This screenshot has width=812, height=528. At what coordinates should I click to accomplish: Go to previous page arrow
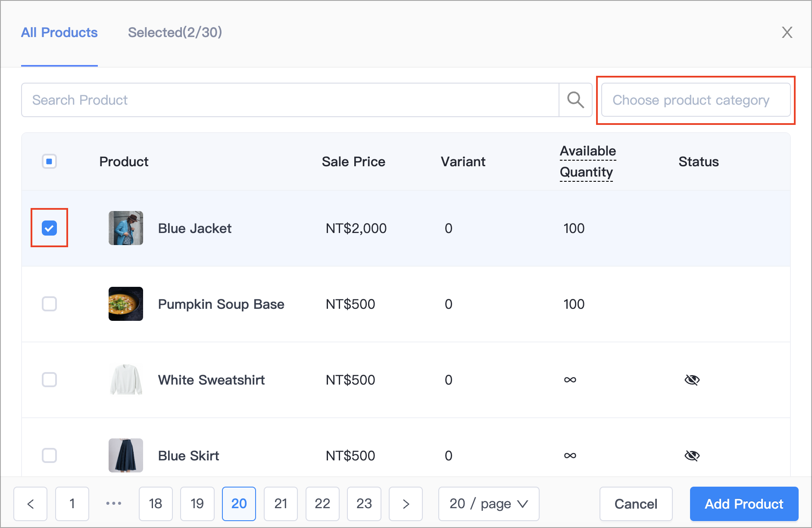click(30, 504)
